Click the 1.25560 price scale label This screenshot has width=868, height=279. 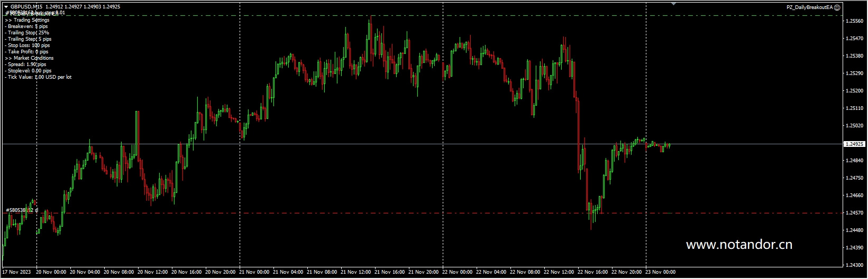click(x=855, y=21)
